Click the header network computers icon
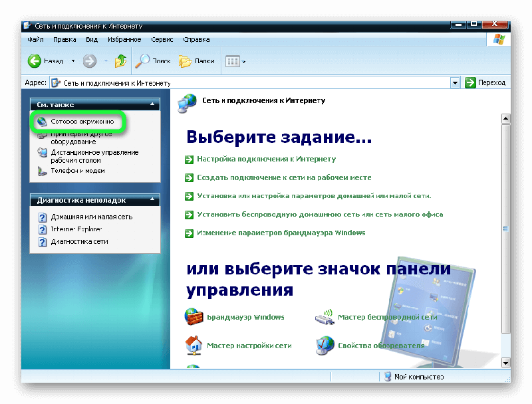This screenshot has height=404, width=532. point(187,104)
